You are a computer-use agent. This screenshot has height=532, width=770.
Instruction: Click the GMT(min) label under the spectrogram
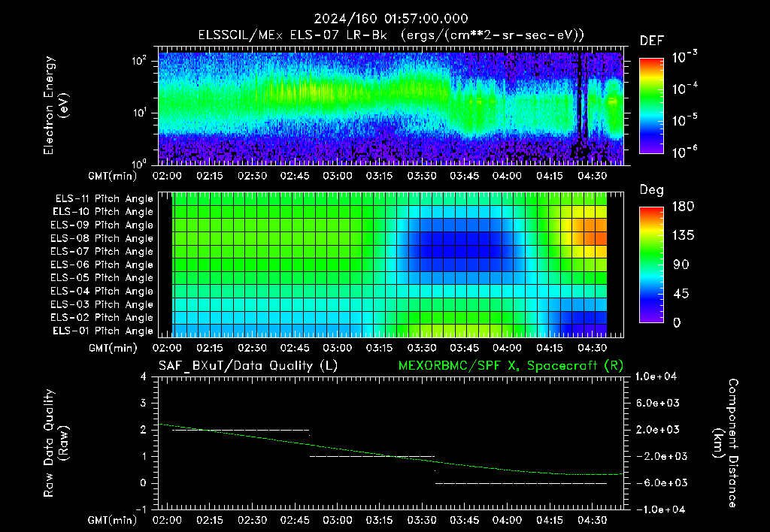point(113,176)
